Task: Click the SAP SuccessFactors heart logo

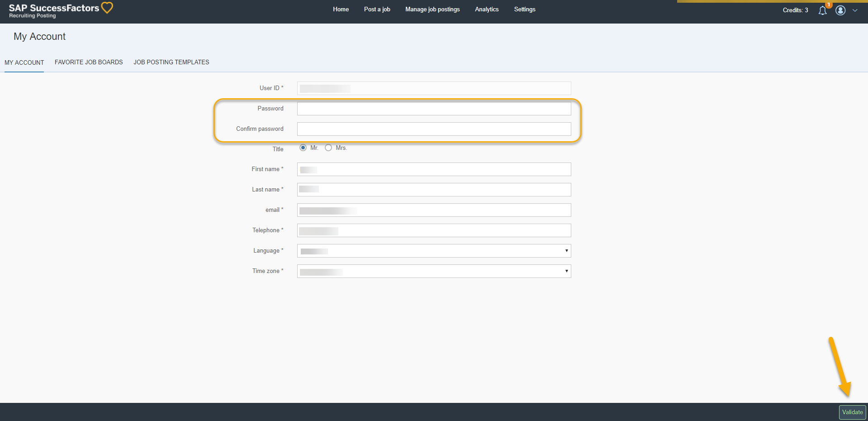Action: (107, 8)
